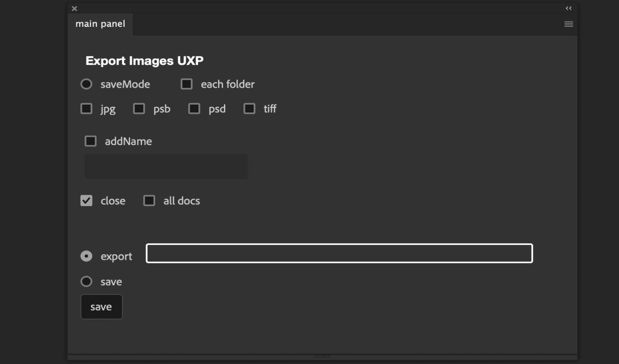Click the export path input field
Viewport: 619px width, 364px height.
pos(339,253)
